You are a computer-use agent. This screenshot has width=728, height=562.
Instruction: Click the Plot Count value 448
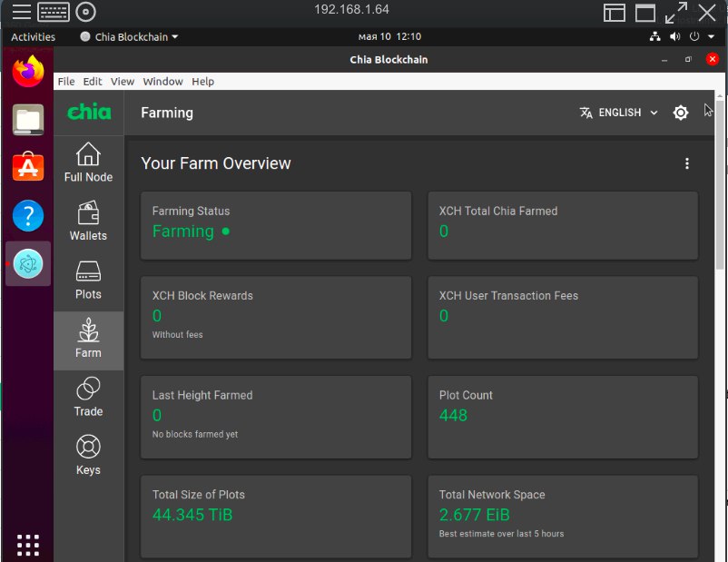pyautogui.click(x=453, y=415)
